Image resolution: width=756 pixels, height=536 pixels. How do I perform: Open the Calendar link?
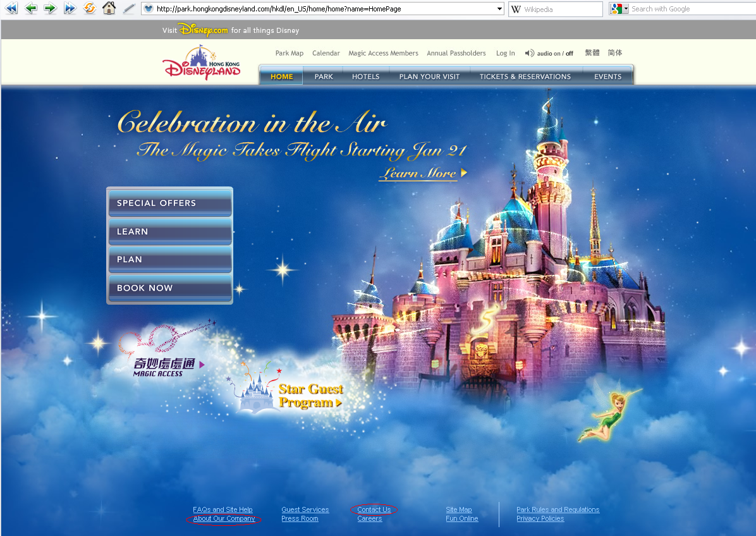326,53
